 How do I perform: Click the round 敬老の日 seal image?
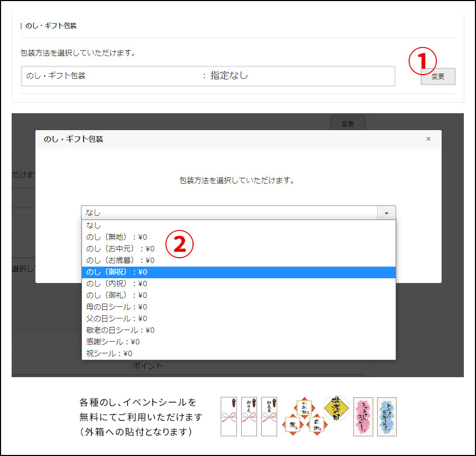(x=336, y=407)
